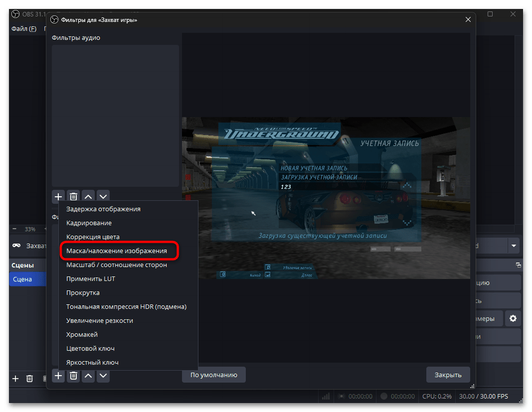532x412 pixels.
Task: Select Применить LUT filter
Action: [x=128, y=279]
